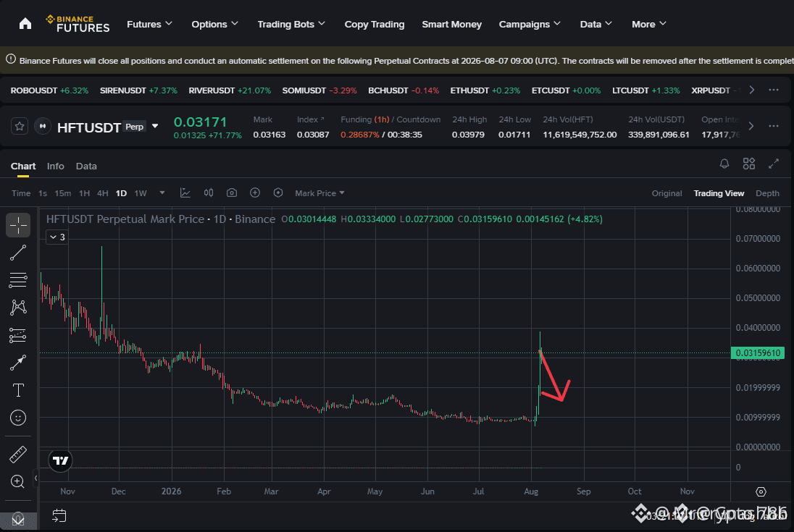Open Copy Trading

coord(375,25)
